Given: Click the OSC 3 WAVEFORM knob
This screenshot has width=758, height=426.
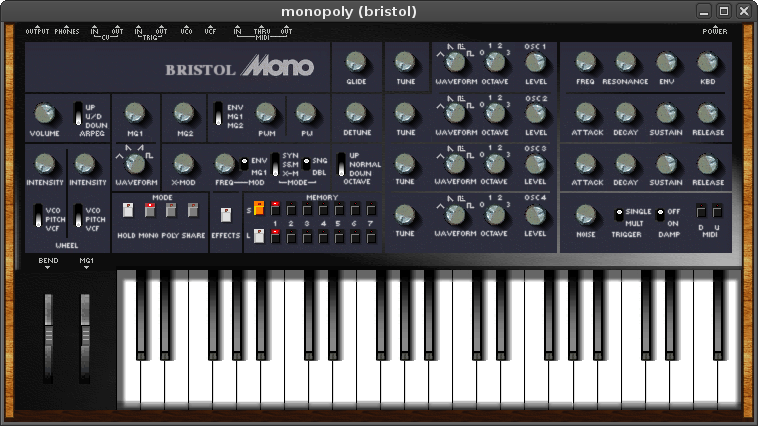Looking at the screenshot, I should (x=455, y=164).
